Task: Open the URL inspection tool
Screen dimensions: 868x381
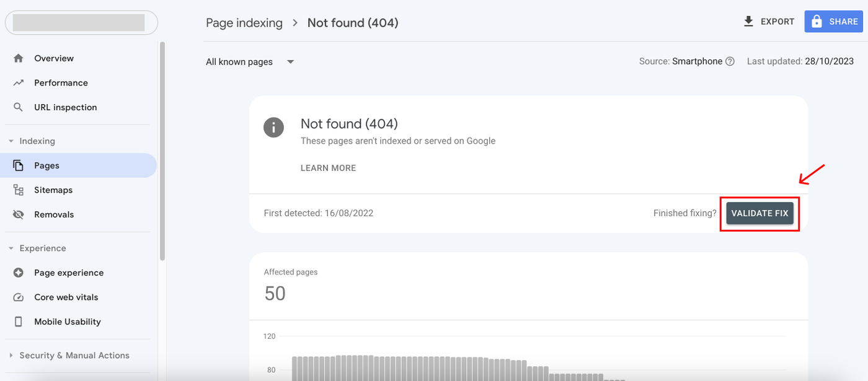Action: click(x=66, y=107)
